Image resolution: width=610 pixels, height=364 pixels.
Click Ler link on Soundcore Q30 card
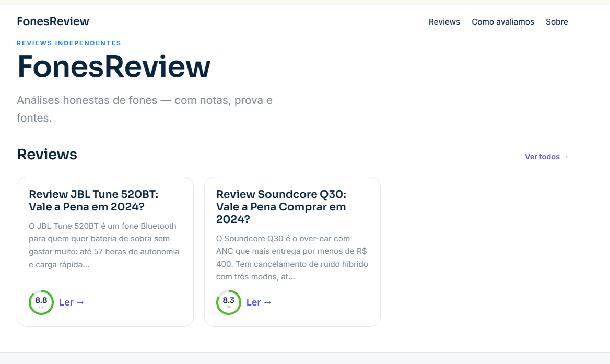point(259,302)
